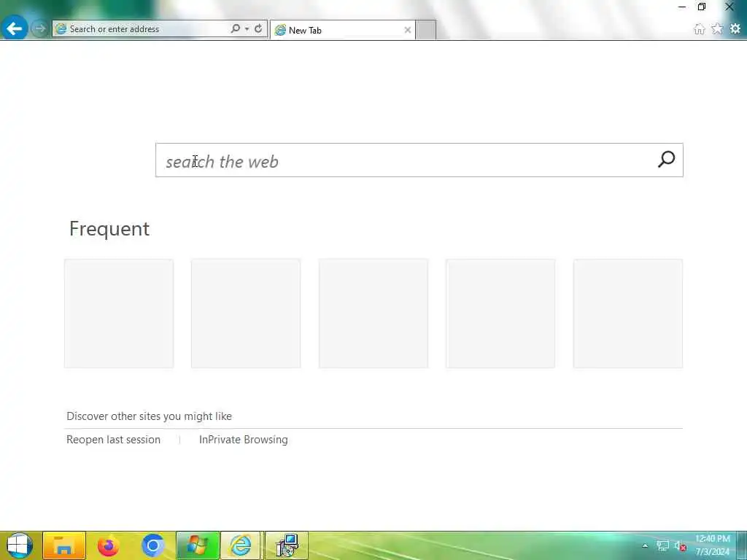Switch to Internet Explorer taskbar button
747x560 pixels.
[241, 545]
